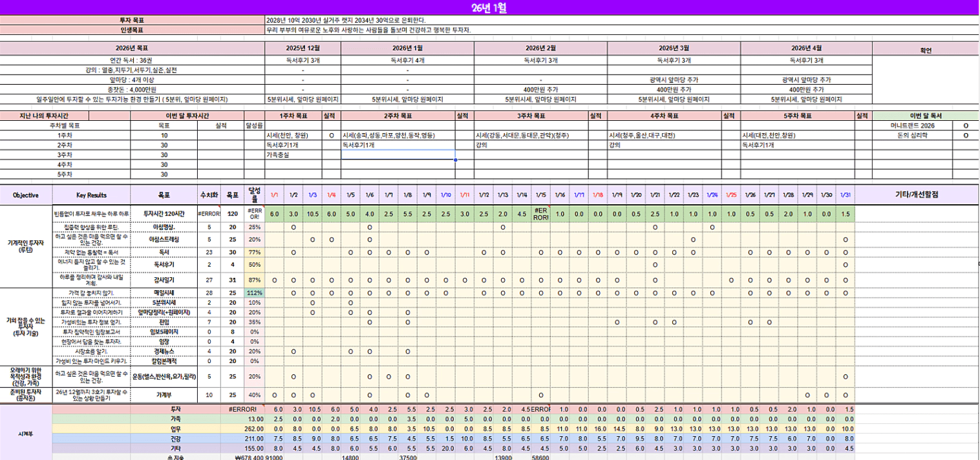Click the "2026년 목표" section header
This screenshot has width=980, height=460.
[x=132, y=48]
